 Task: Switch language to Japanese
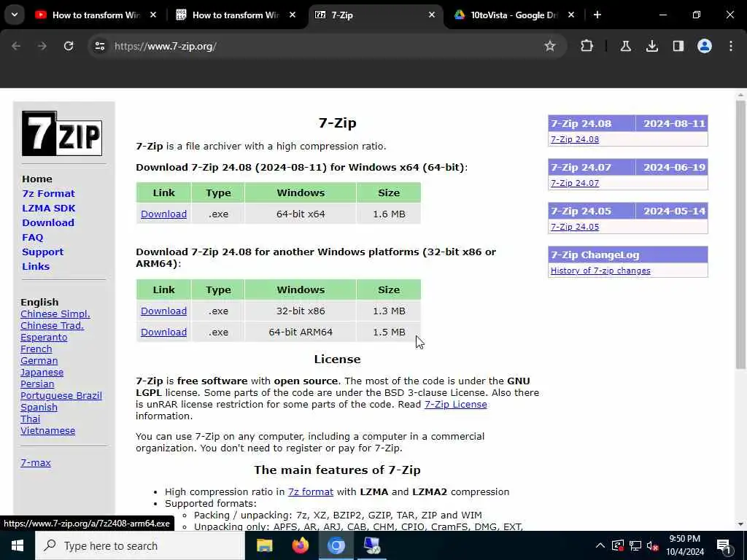42,373
